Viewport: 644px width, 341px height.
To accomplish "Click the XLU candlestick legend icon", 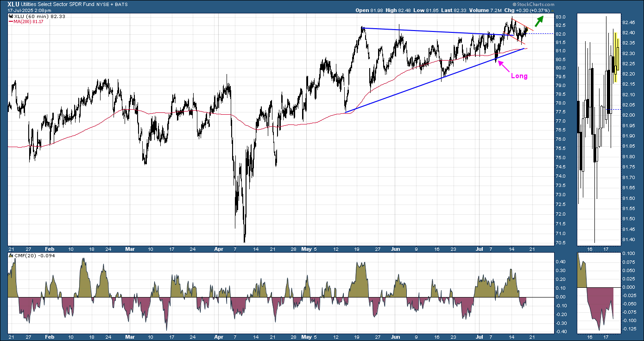I will pyautogui.click(x=11, y=16).
